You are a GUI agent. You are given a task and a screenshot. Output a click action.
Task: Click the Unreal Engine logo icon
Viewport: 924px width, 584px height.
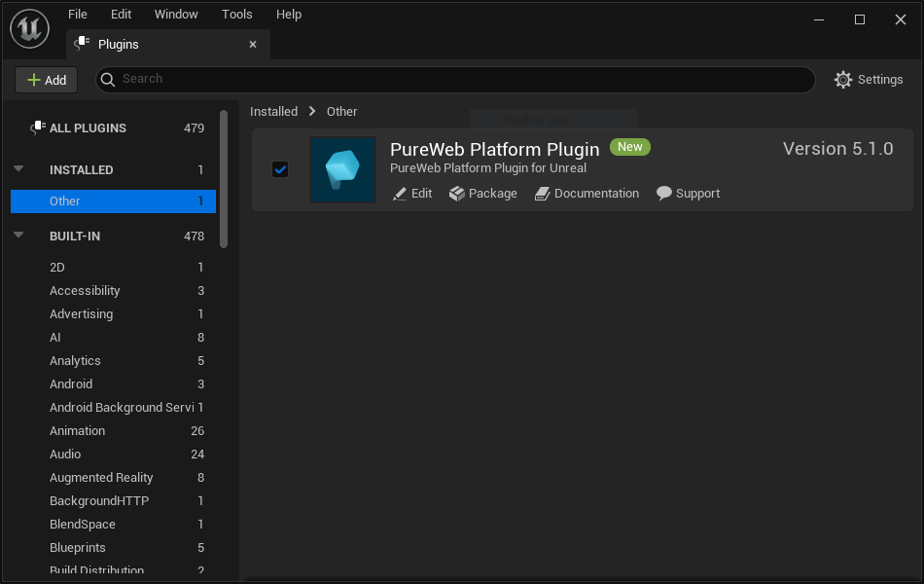point(29,29)
